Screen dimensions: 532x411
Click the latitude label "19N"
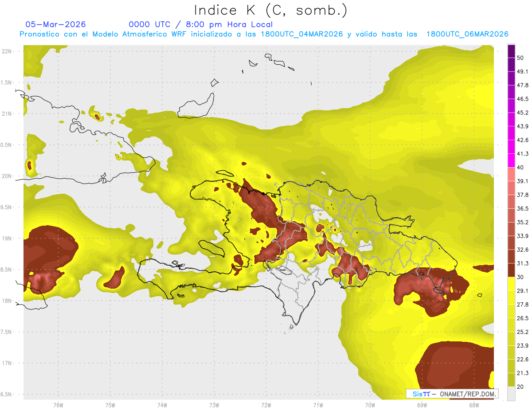pos(7,239)
